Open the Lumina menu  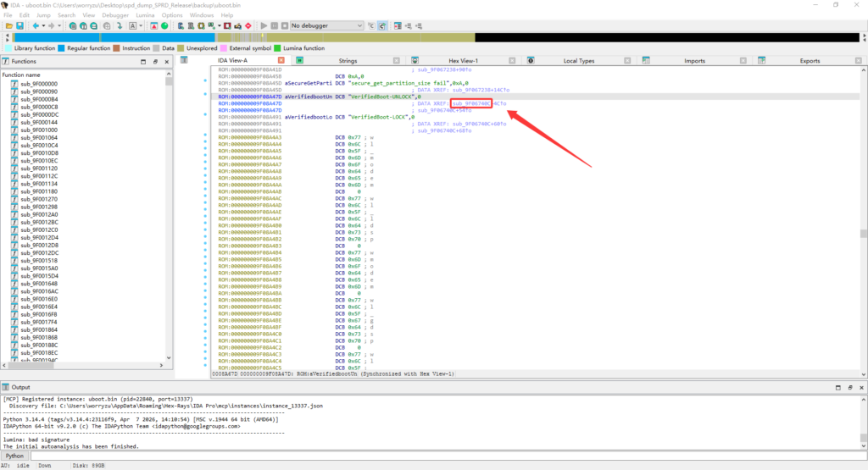click(x=145, y=15)
